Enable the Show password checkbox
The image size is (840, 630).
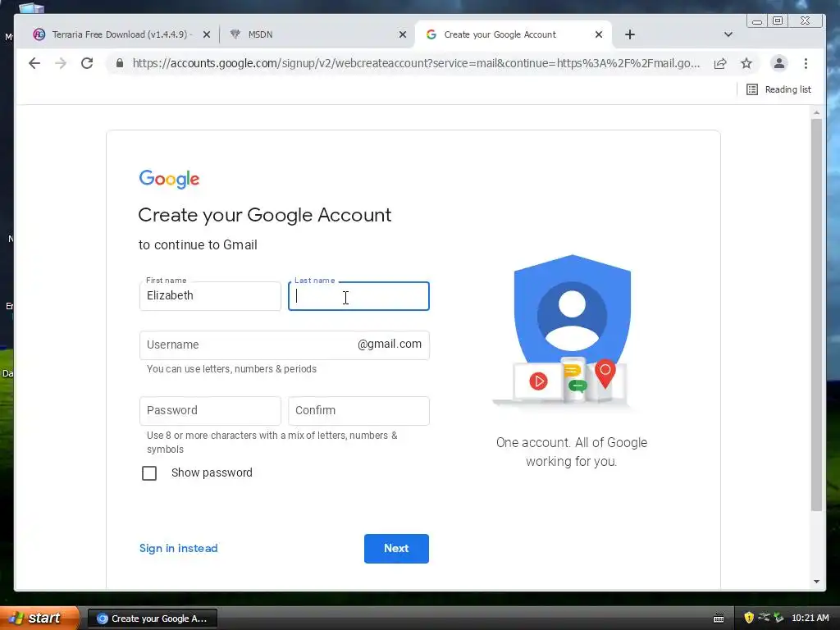(x=149, y=473)
